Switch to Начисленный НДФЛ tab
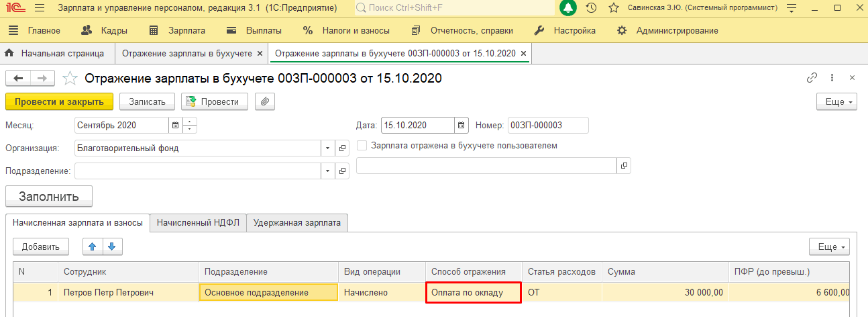868x317 pixels. (x=198, y=223)
